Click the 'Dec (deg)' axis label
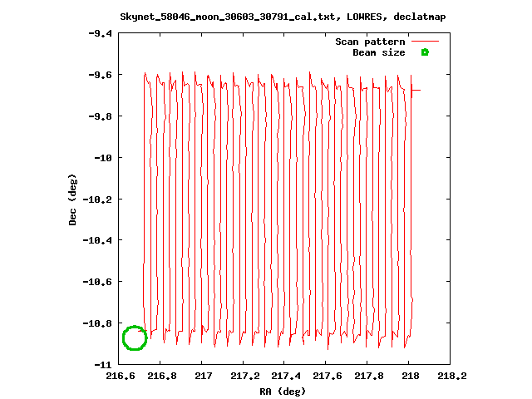This screenshot has height=399, width=532. pyautogui.click(x=72, y=199)
